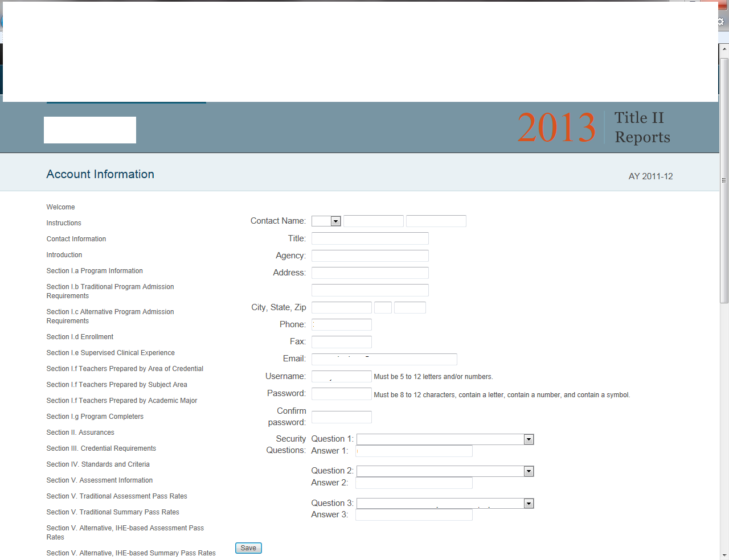Viewport: 729px width, 560px height.
Task: Go to Section I.g Program Completers
Action: (x=95, y=417)
